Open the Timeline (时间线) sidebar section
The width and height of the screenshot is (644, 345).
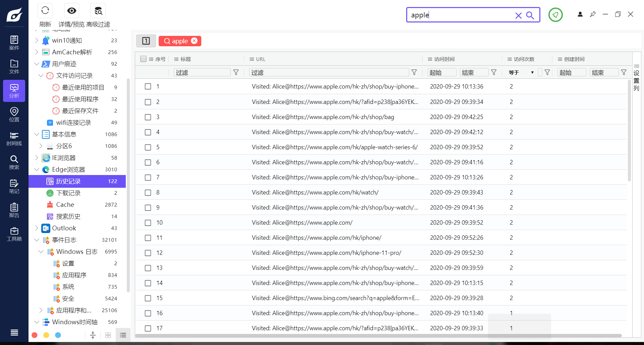coord(14,139)
